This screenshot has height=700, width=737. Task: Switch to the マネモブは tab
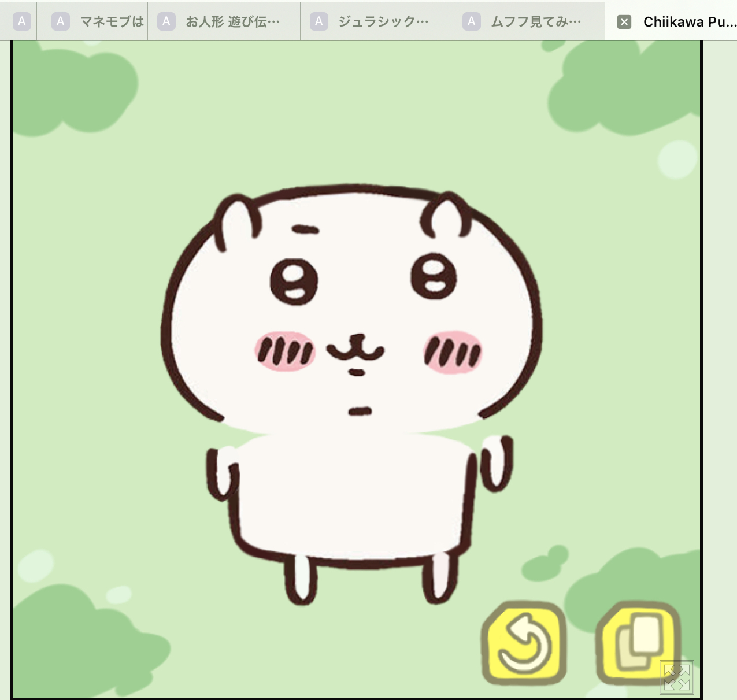point(111,22)
